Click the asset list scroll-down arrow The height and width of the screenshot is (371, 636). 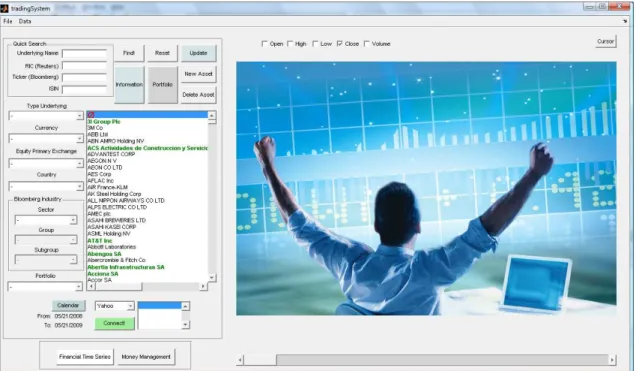(212, 277)
